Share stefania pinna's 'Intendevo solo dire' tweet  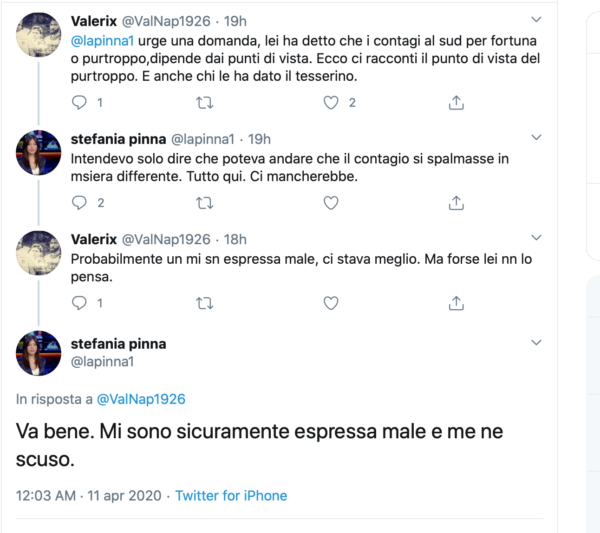(456, 203)
